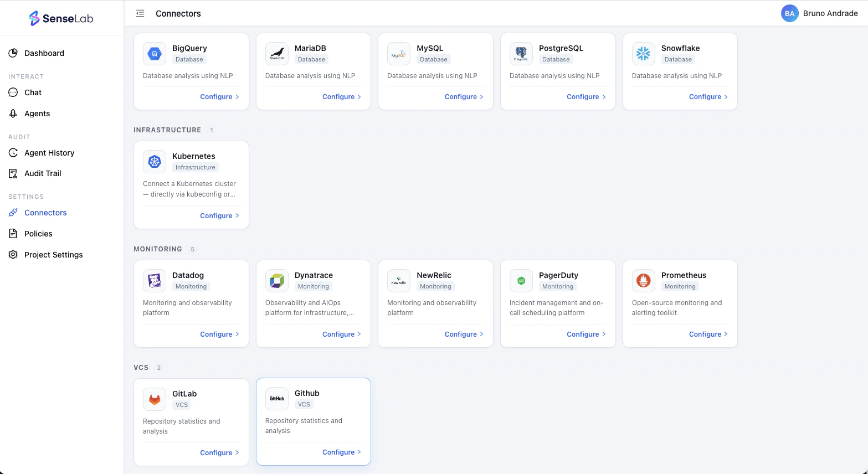Click the MySQL logo icon
Viewport: 868px width, 474px height.
399,54
